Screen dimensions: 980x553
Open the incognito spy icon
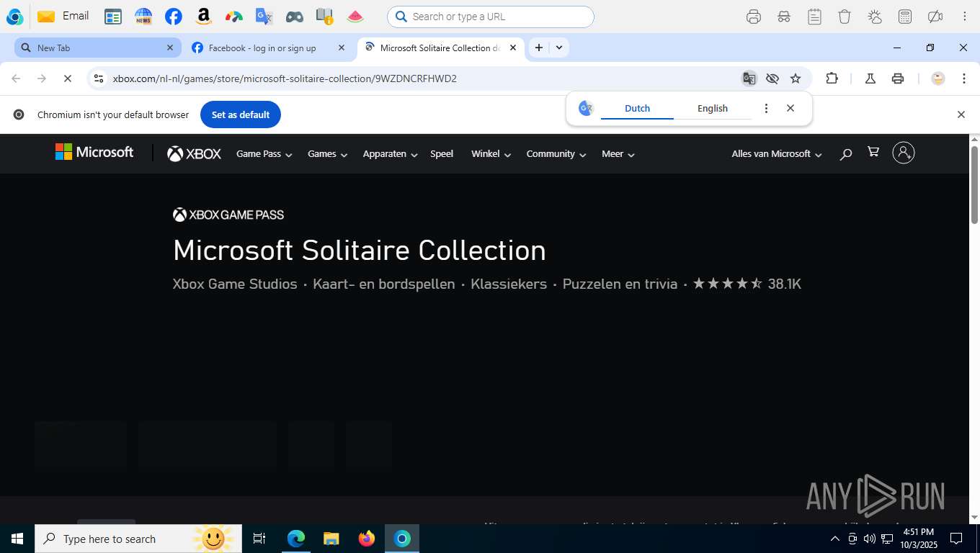(x=784, y=17)
